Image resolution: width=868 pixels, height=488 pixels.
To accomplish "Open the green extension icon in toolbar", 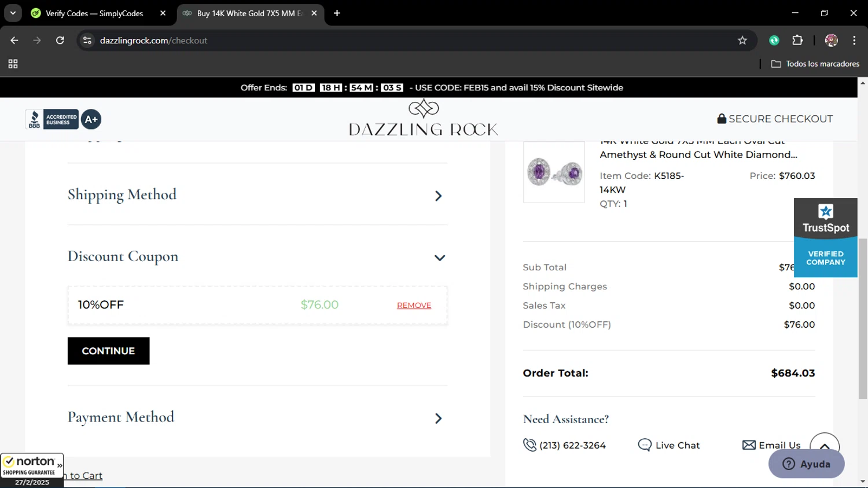I will [x=774, y=41].
